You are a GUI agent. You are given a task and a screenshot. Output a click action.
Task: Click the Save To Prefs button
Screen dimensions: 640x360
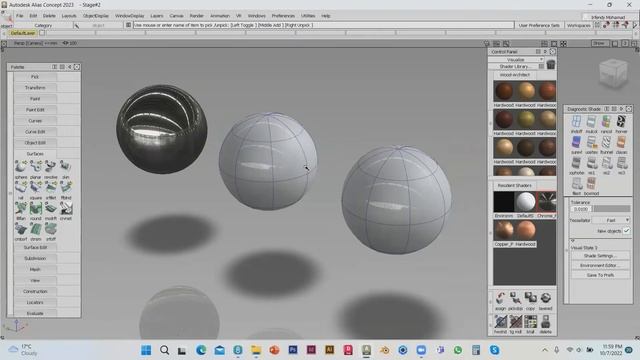[600, 275]
